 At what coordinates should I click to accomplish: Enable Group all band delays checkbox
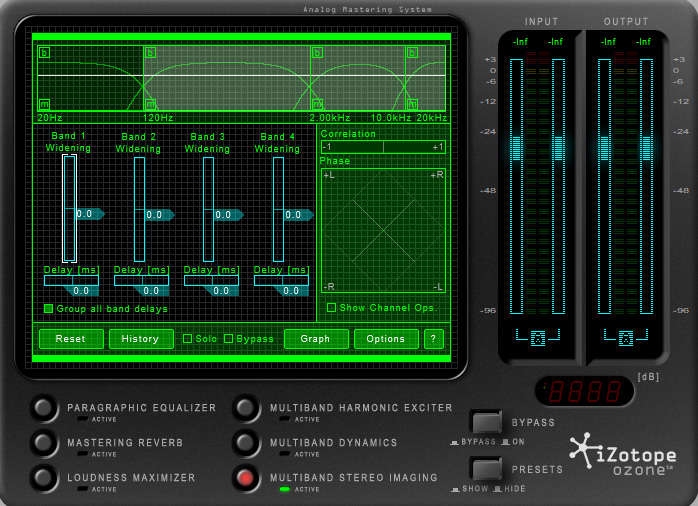tap(49, 308)
